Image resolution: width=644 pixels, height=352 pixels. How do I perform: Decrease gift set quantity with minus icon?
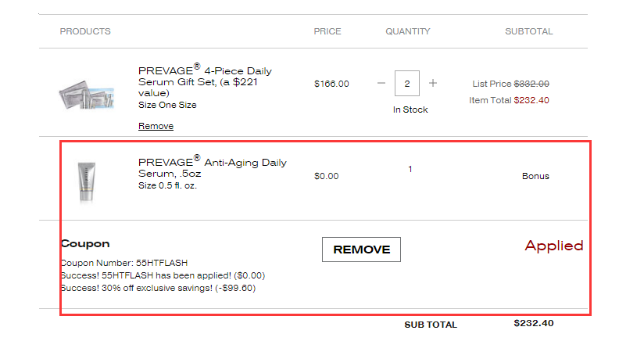point(381,83)
